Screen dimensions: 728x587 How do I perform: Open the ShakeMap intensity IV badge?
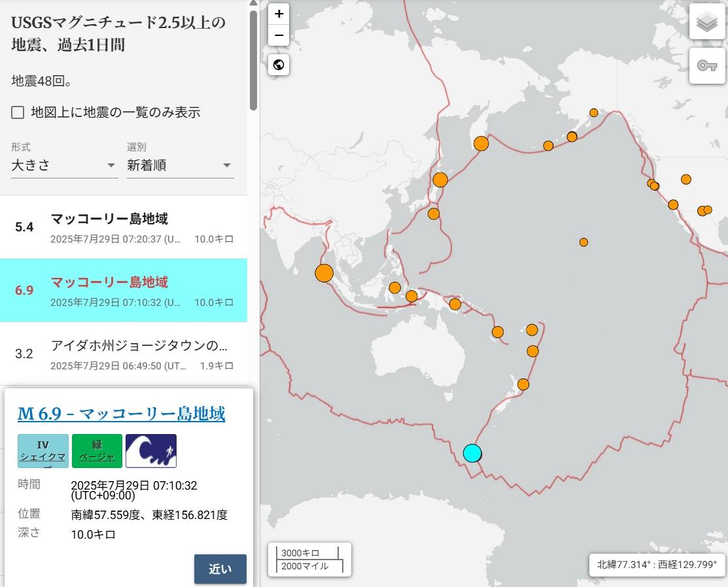[43, 451]
